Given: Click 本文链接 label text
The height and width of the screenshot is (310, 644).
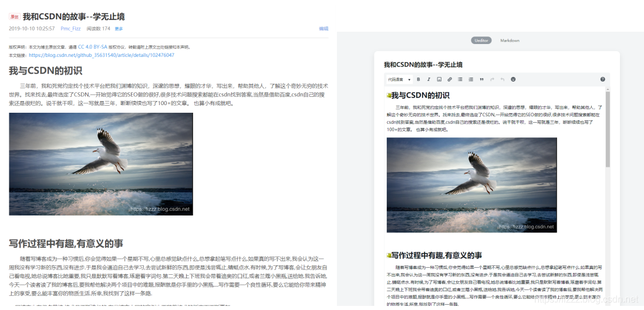Looking at the screenshot, I should tap(18, 55).
